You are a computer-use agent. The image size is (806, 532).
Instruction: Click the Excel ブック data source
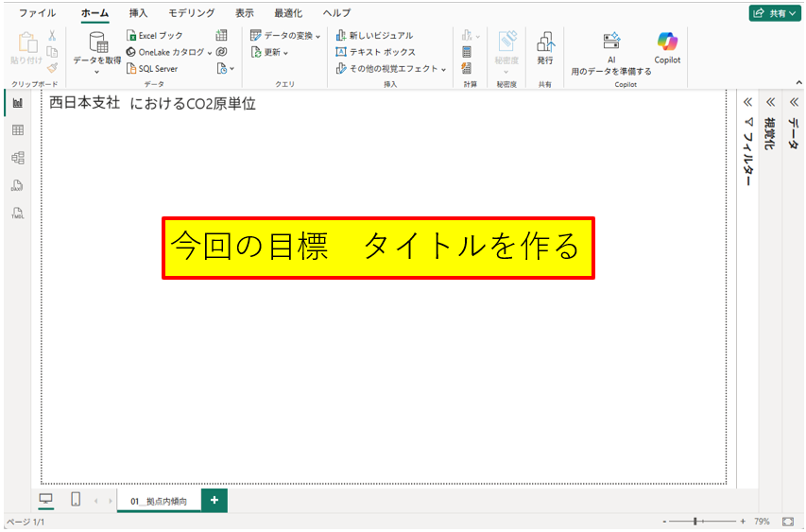point(154,36)
